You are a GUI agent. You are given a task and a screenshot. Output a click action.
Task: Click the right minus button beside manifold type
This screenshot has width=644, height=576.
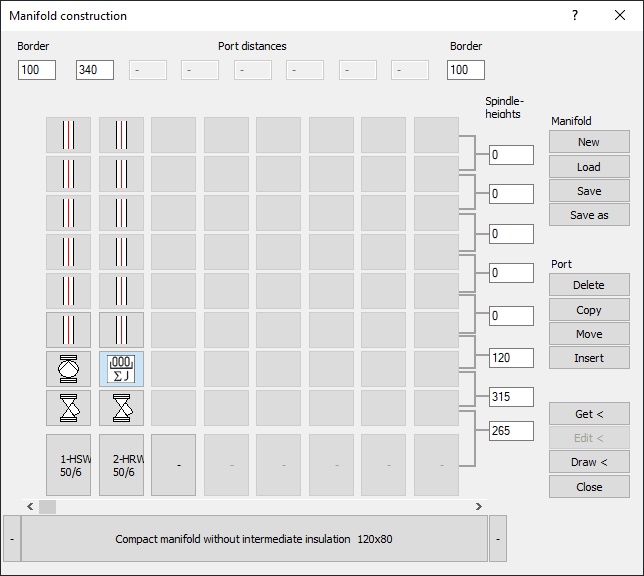pos(498,539)
